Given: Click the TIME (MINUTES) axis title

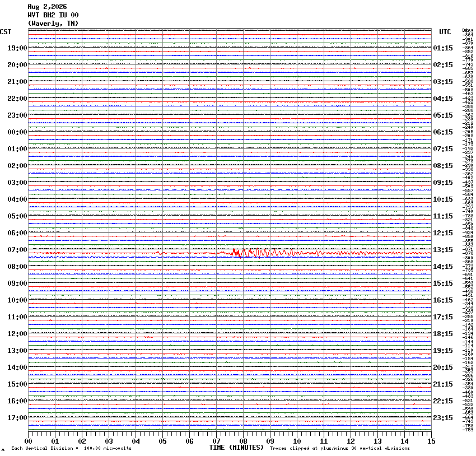Looking at the screenshot, I should tap(236, 448).
